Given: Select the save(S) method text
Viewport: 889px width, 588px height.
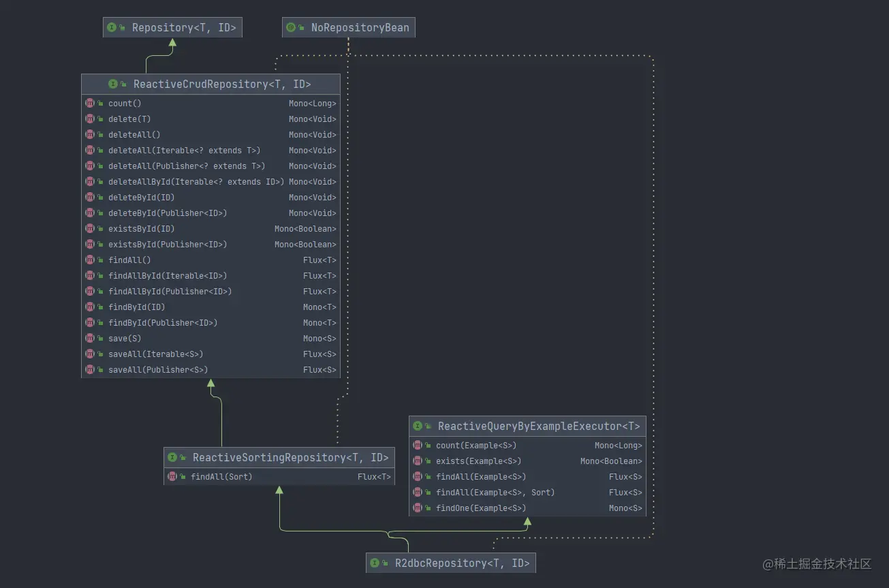Looking at the screenshot, I should pos(125,339).
